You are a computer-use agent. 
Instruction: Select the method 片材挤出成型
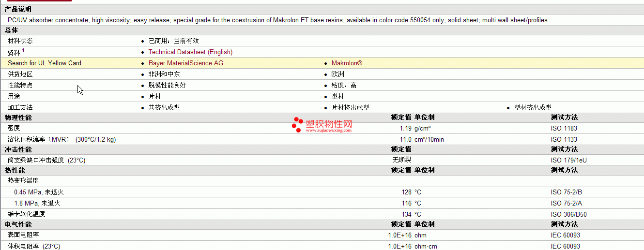[x=350, y=107]
